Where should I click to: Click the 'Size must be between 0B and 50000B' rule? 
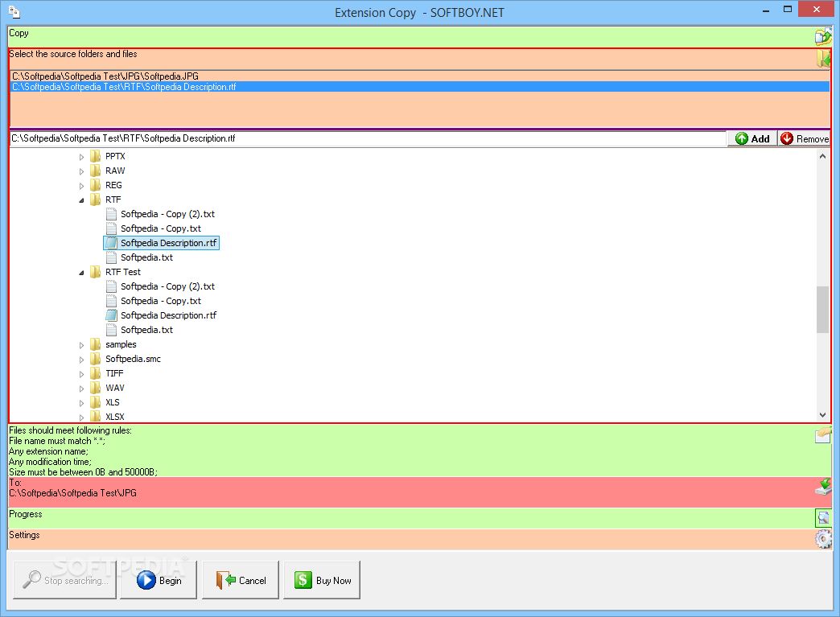83,472
